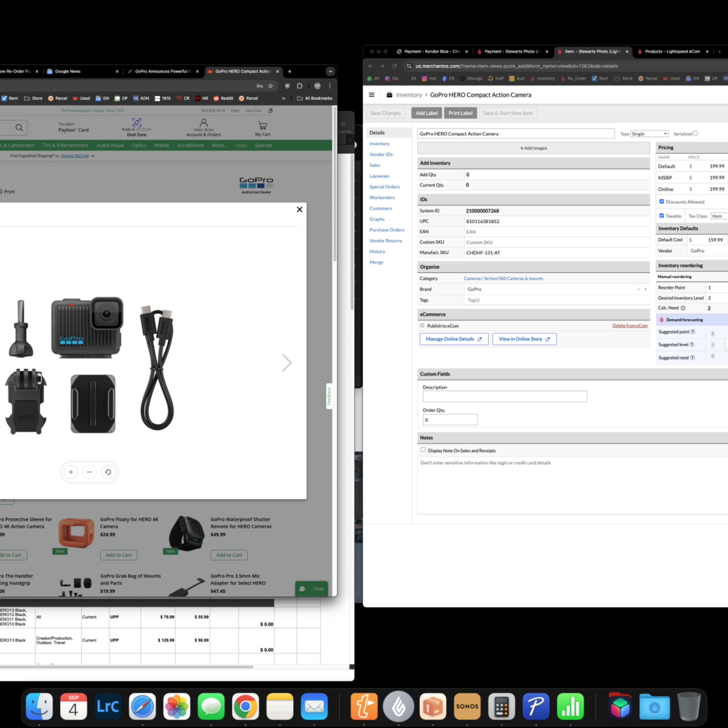Image resolution: width=728 pixels, height=728 pixels.
Task: Open History in item sidebar
Action: [377, 252]
